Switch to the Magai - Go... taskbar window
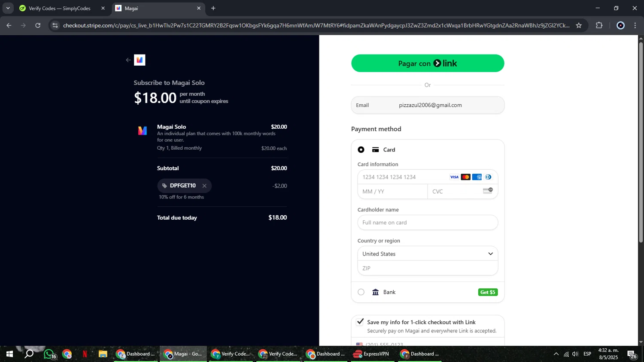This screenshot has width=644, height=362. pyautogui.click(x=183, y=354)
